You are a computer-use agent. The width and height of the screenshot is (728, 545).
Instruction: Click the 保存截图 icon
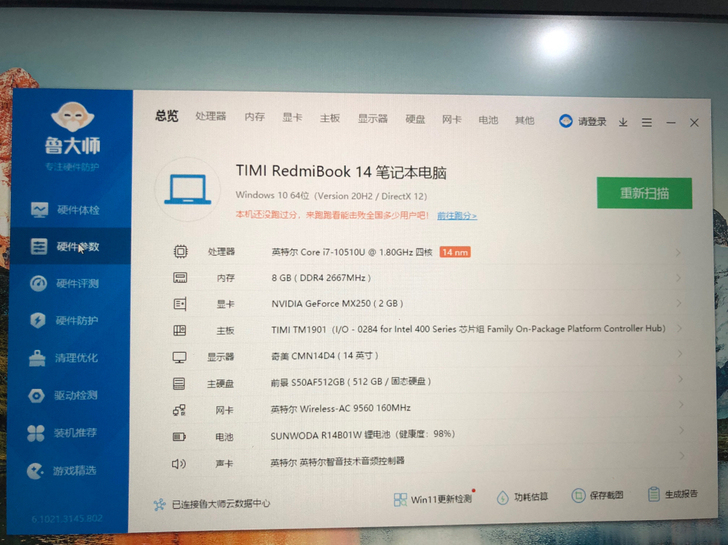click(578, 496)
